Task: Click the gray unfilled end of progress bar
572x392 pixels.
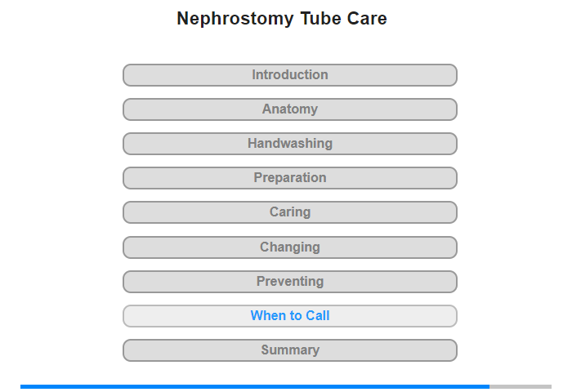Action: point(521,386)
